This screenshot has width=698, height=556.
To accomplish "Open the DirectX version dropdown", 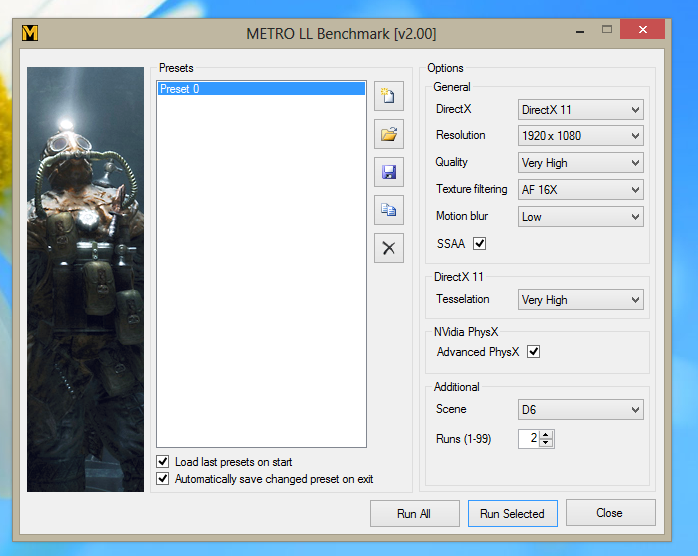I will click(x=580, y=110).
